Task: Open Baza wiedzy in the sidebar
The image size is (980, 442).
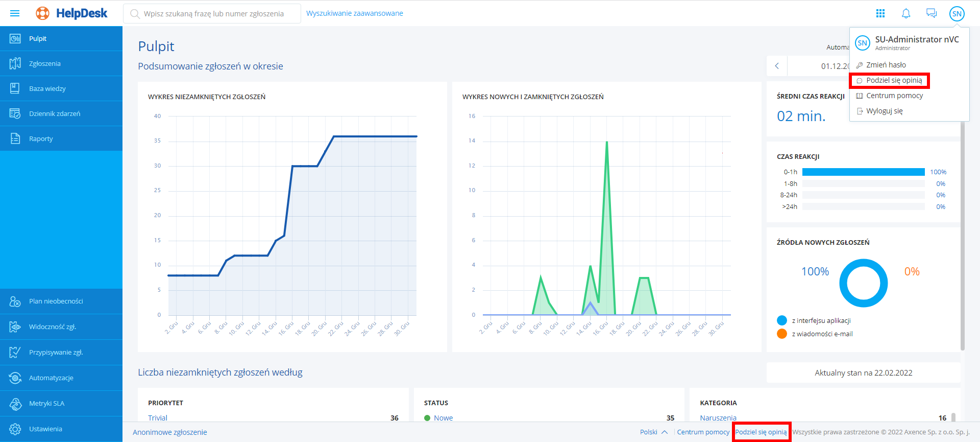Action: click(47, 89)
